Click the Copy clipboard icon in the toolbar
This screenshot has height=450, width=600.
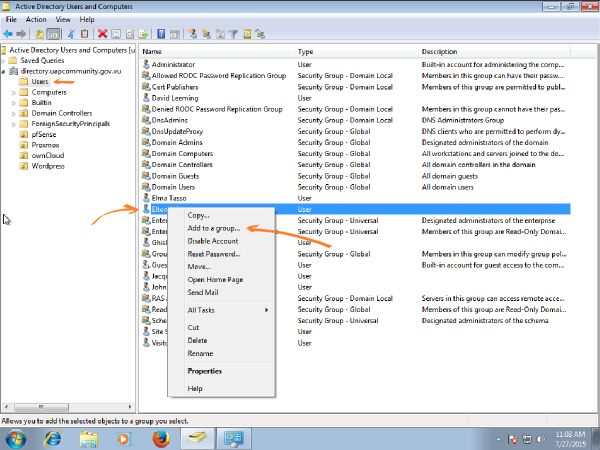[85, 34]
